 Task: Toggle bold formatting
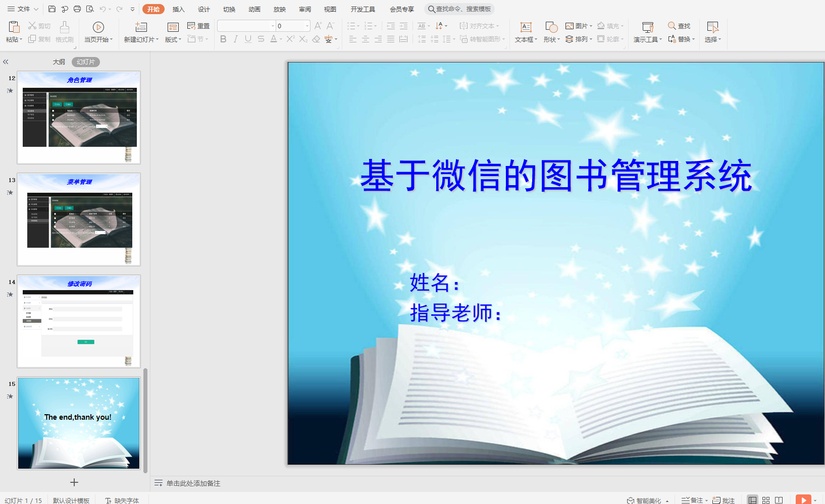[x=223, y=39]
